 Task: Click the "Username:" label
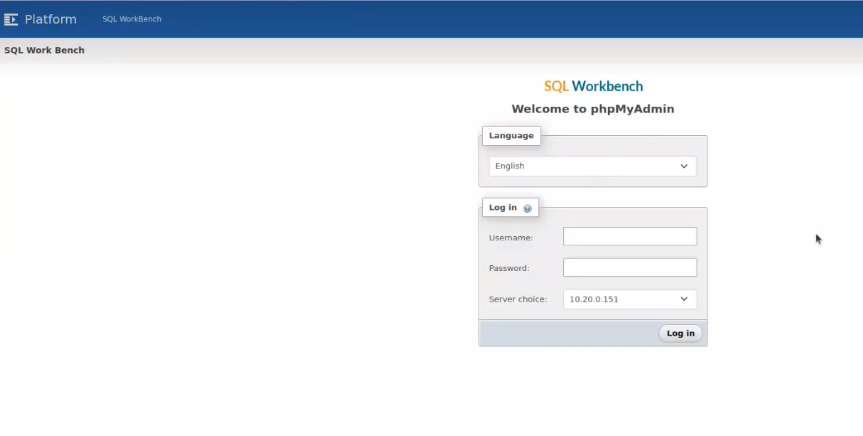pyautogui.click(x=511, y=238)
